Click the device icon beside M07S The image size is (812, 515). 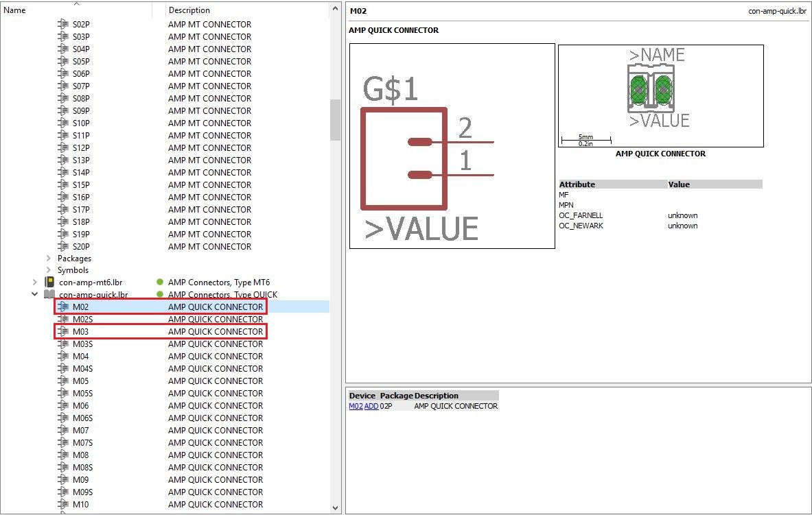click(63, 442)
